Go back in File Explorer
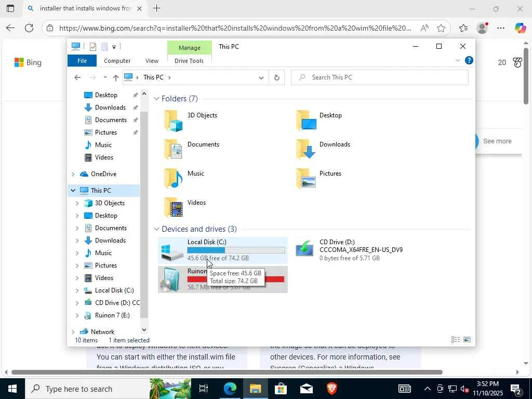 point(77,78)
